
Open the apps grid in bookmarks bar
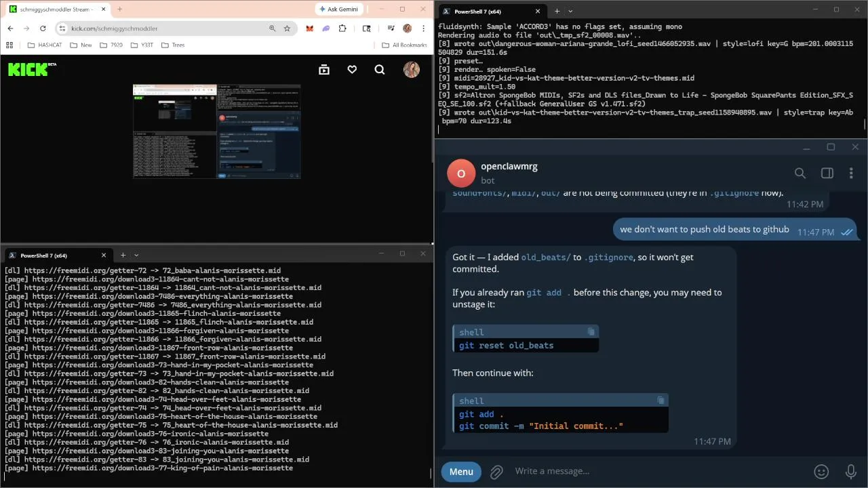tap(9, 45)
